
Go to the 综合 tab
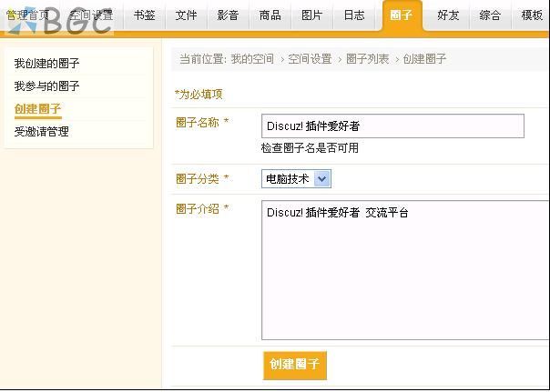coord(490,15)
